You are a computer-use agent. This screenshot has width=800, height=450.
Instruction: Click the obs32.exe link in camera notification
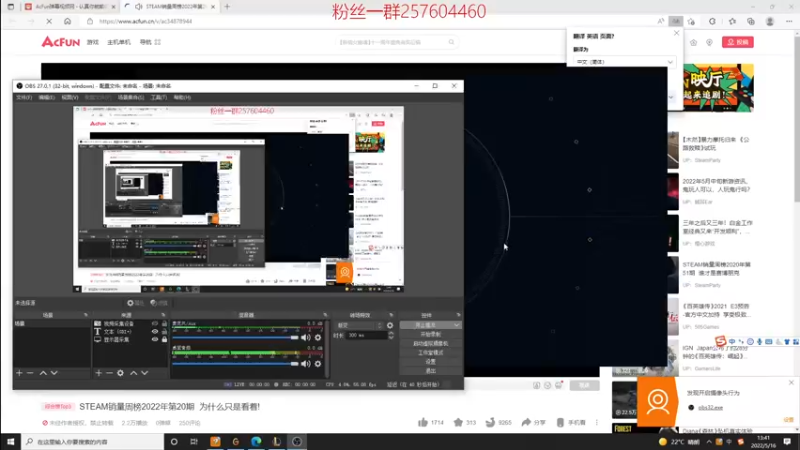pyautogui.click(x=710, y=408)
